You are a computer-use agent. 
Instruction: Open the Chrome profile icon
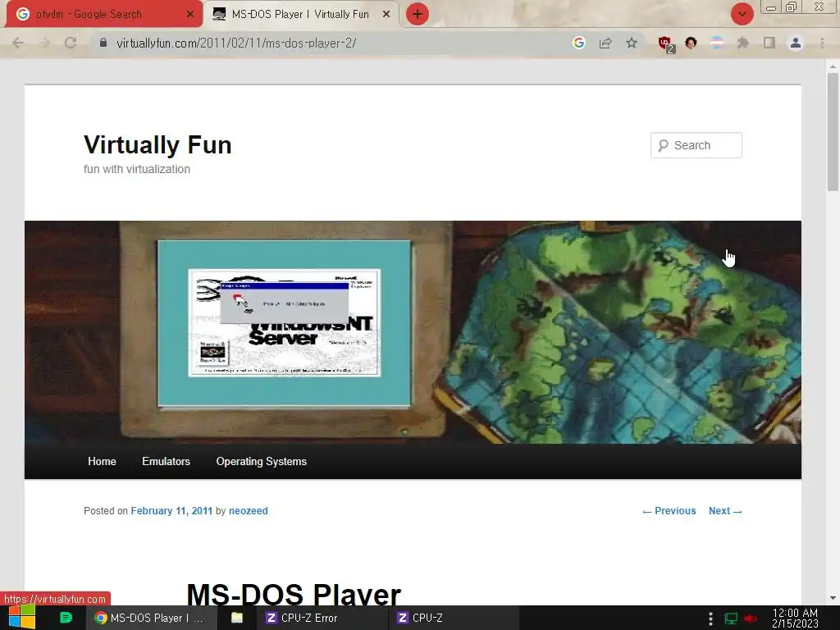(x=796, y=43)
